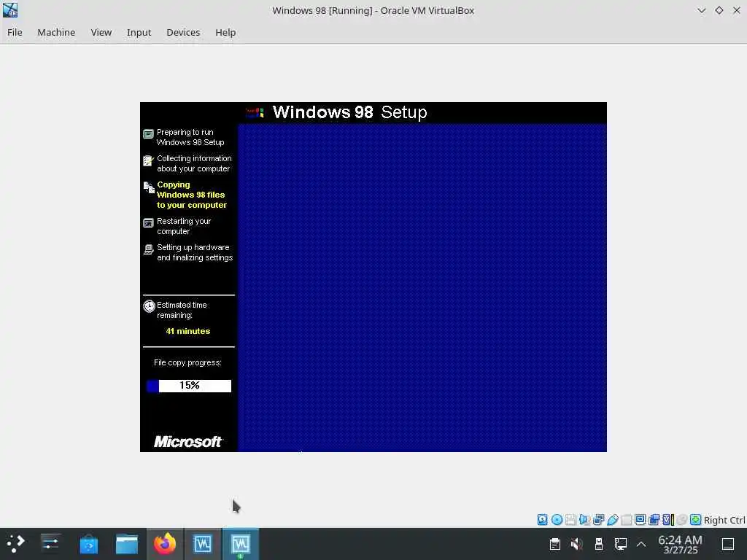The image size is (747, 560).
Task: Click the Copying files step icon
Action: point(149,187)
